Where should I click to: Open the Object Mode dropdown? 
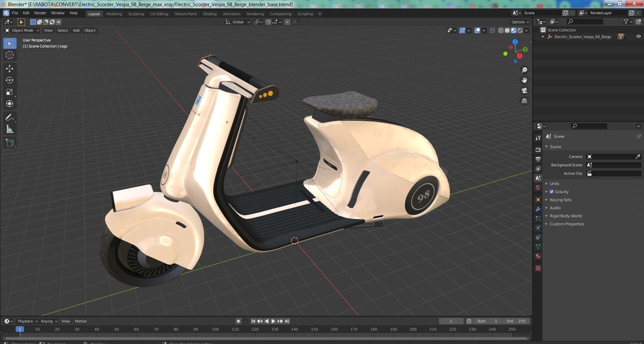(22, 30)
